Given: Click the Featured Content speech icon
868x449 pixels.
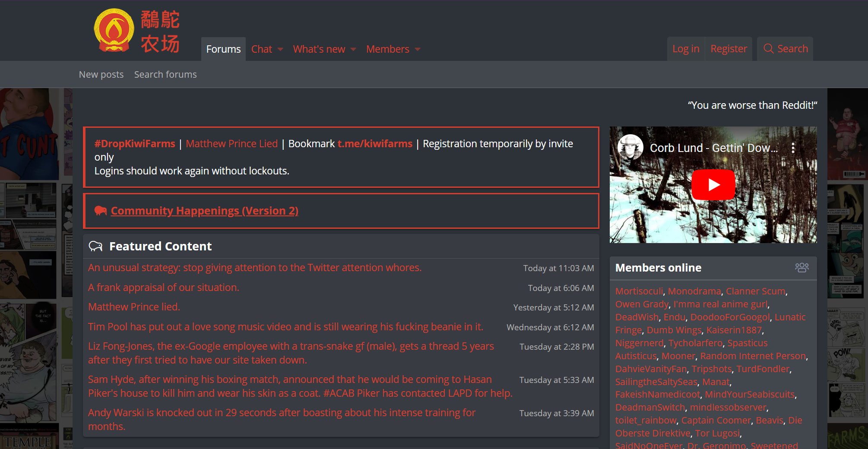Looking at the screenshot, I should (x=95, y=246).
